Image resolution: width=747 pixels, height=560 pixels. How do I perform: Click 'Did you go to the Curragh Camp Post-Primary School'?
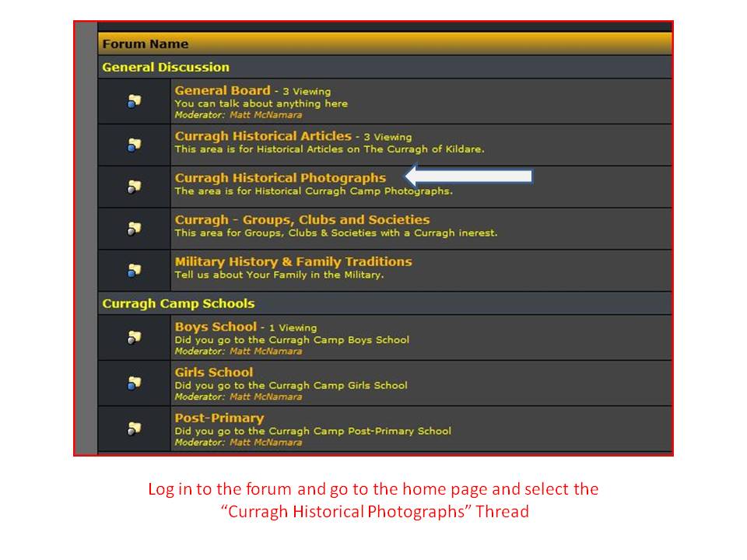click(x=313, y=431)
